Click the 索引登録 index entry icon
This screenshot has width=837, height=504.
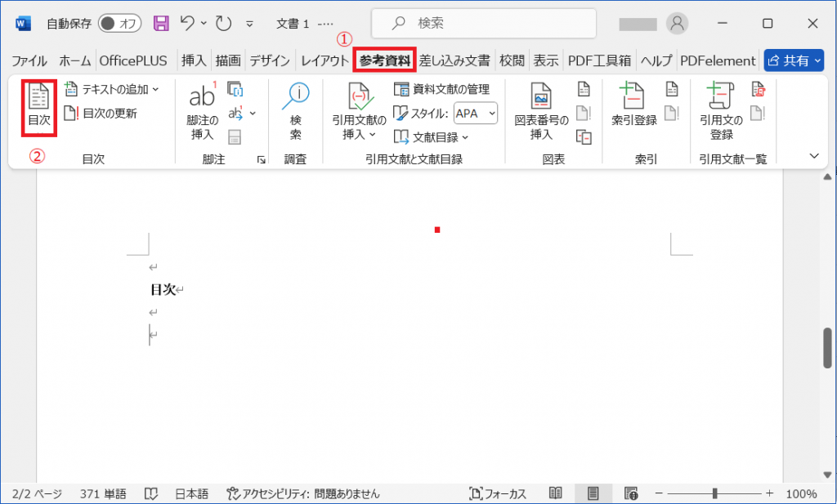click(633, 97)
